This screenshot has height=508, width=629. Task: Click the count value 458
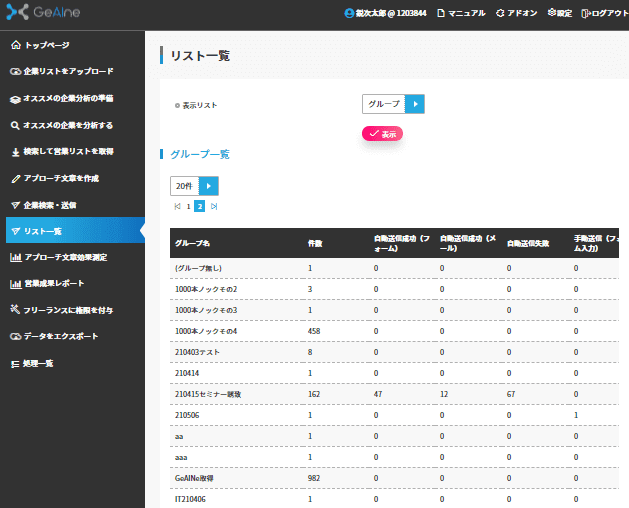[314, 331]
